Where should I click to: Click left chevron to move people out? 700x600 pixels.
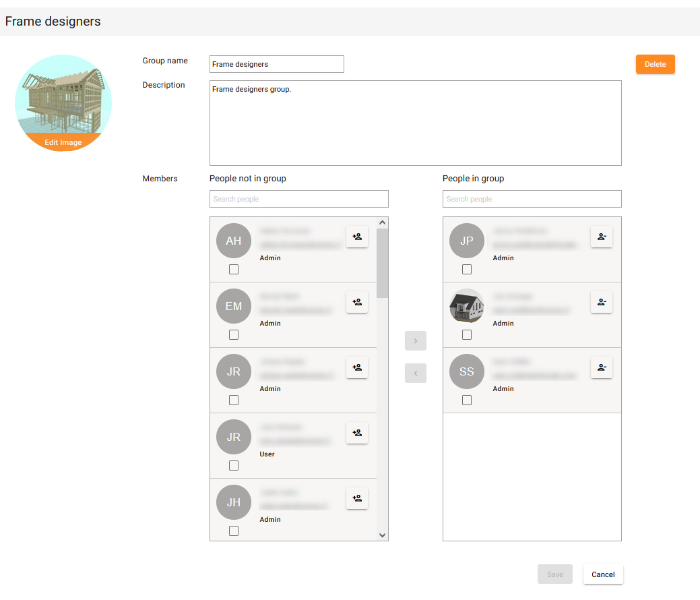[416, 373]
